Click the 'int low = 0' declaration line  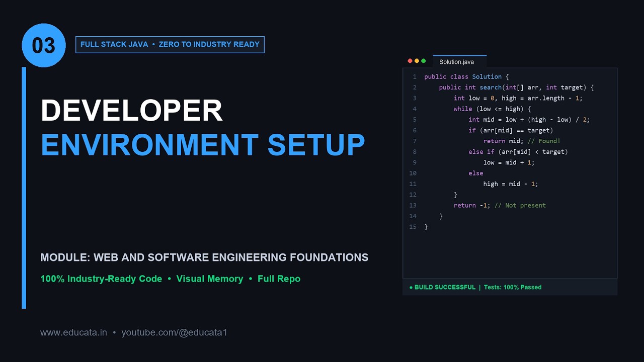518,98
